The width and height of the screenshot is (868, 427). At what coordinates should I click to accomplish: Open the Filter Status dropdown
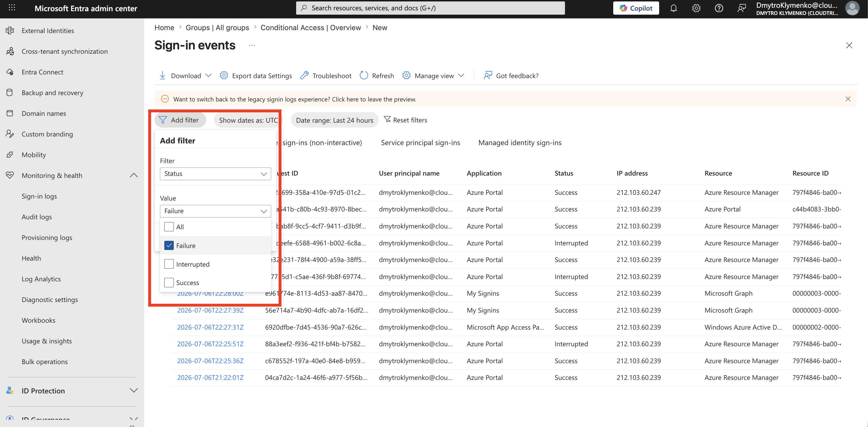pyautogui.click(x=215, y=174)
